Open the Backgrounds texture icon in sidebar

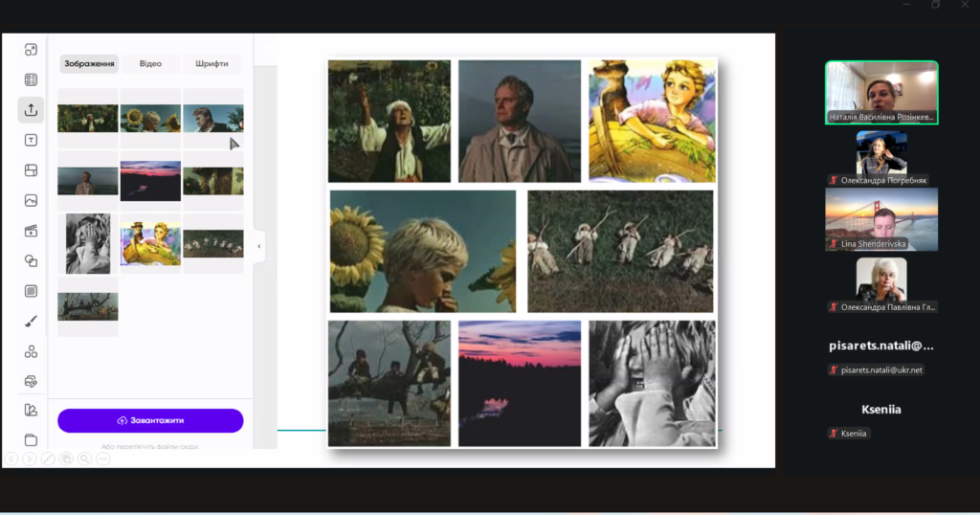31,291
